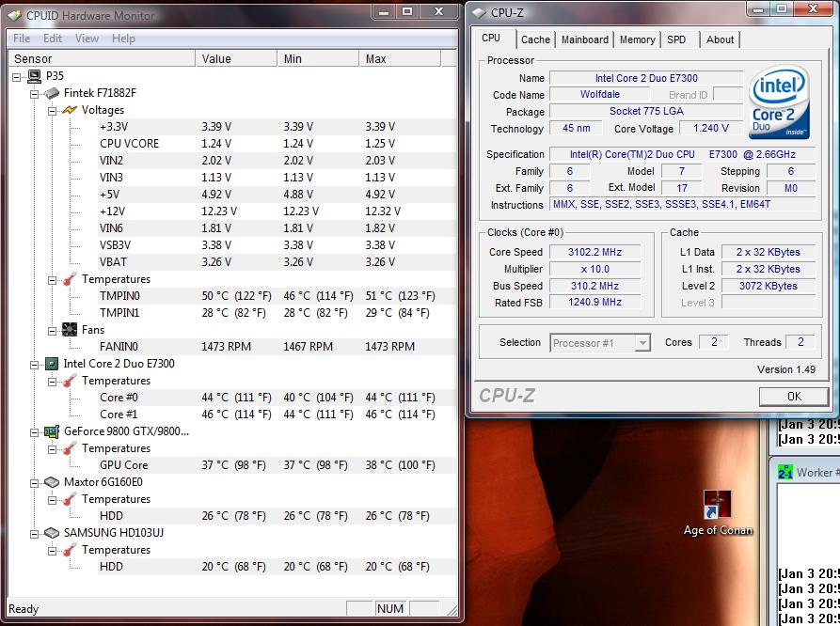Select the Core #0 temperature row

click(x=276, y=398)
